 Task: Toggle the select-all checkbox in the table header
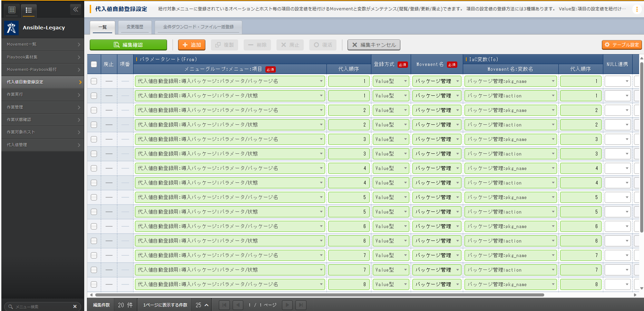[x=94, y=65]
